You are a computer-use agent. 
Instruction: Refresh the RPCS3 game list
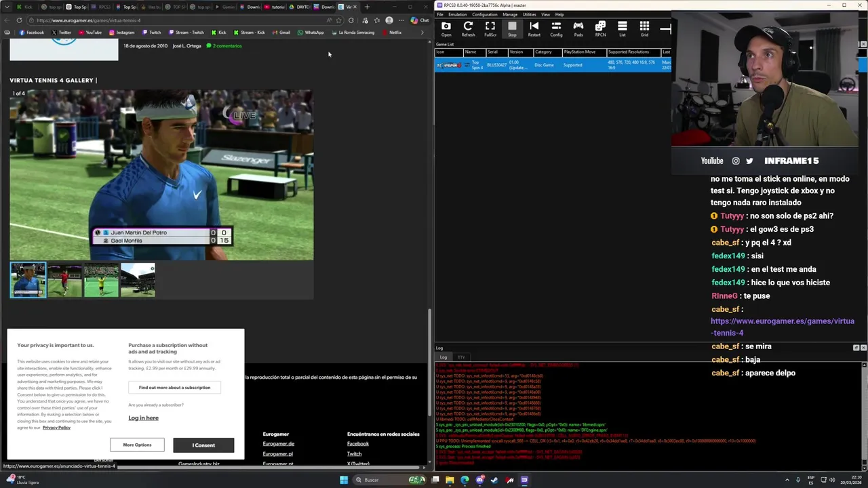pos(468,28)
